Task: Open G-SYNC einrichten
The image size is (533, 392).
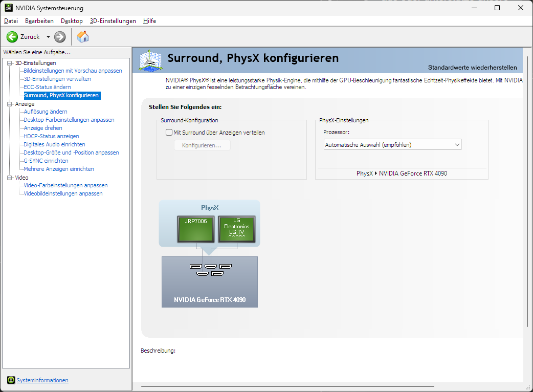Action: pyautogui.click(x=46, y=161)
